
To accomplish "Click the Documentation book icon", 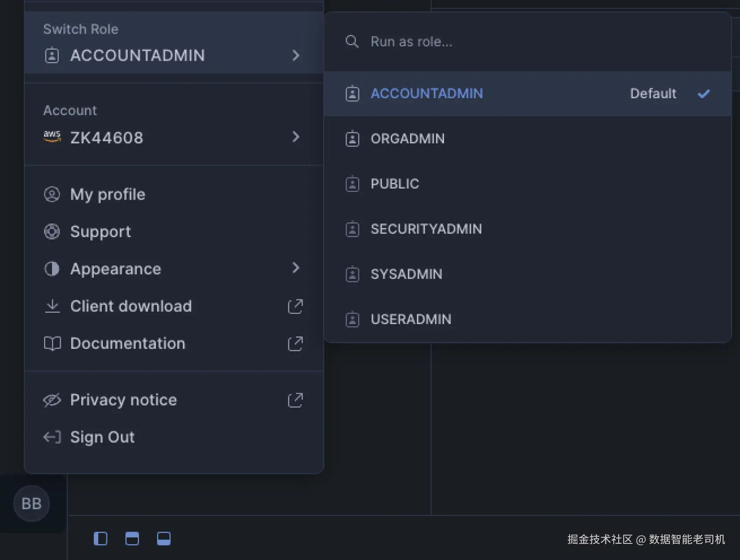I will pos(52,343).
